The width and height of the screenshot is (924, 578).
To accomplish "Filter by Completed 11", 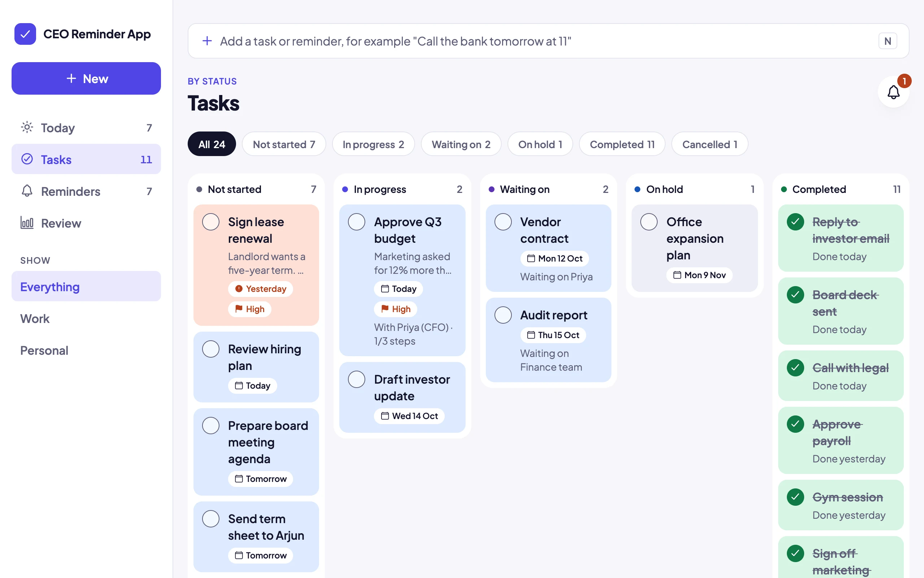I will click(622, 144).
